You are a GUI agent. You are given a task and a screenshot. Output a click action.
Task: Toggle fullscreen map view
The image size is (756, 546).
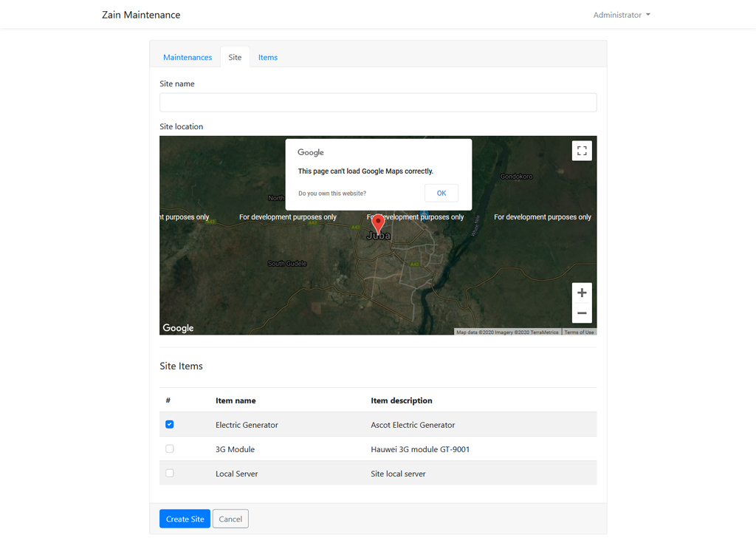coord(582,151)
